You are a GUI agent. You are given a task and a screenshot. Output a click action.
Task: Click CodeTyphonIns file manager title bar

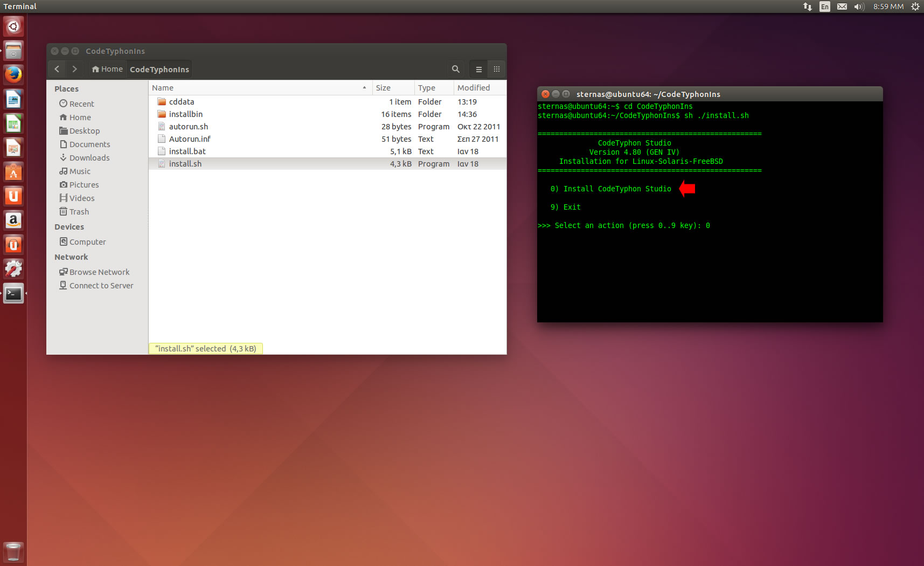coord(276,51)
